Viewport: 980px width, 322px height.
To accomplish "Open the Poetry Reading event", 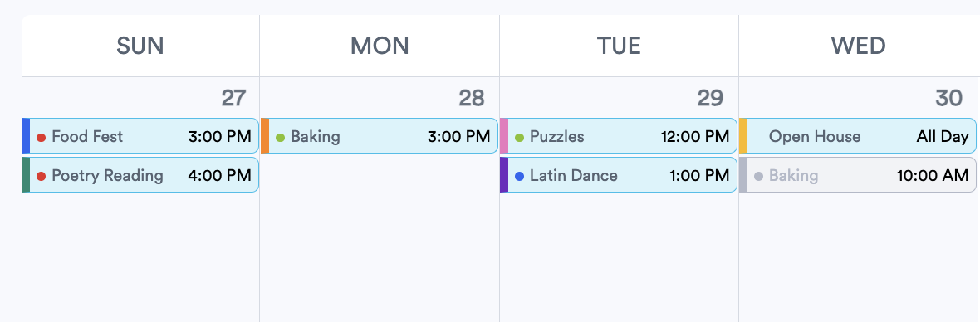I will pos(140,175).
